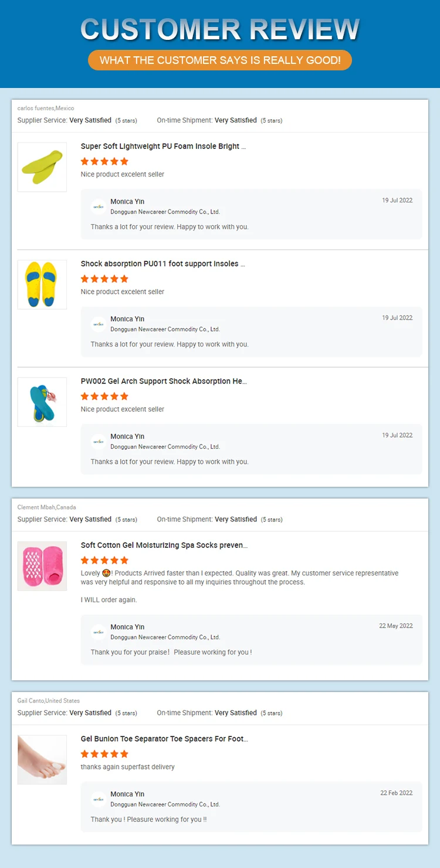The image size is (440, 868).
Task: Click the pink spa socks thumbnail
Action: [42, 566]
